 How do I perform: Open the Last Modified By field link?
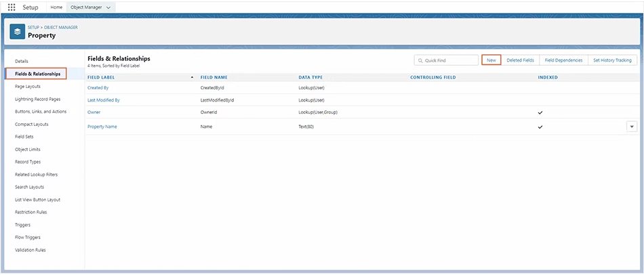click(104, 100)
